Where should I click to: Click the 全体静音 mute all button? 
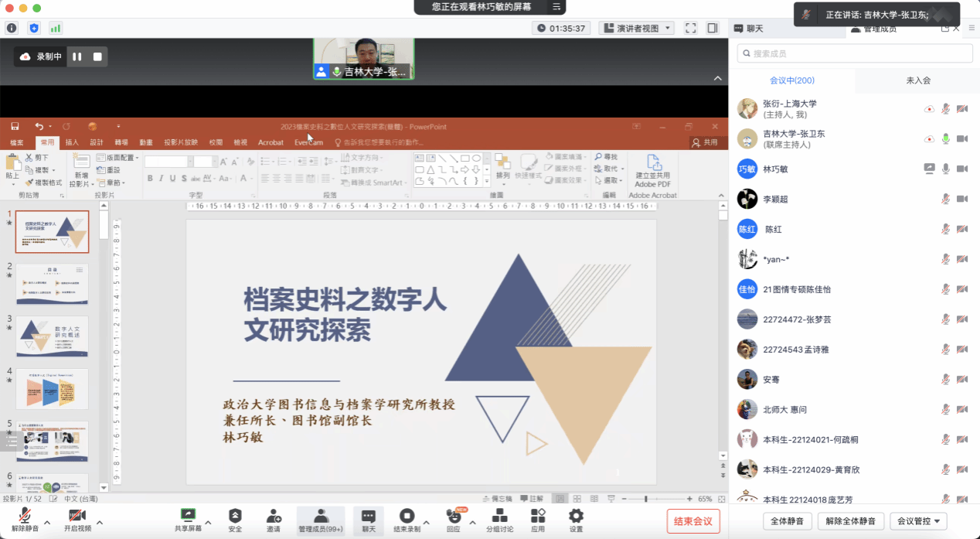click(787, 521)
